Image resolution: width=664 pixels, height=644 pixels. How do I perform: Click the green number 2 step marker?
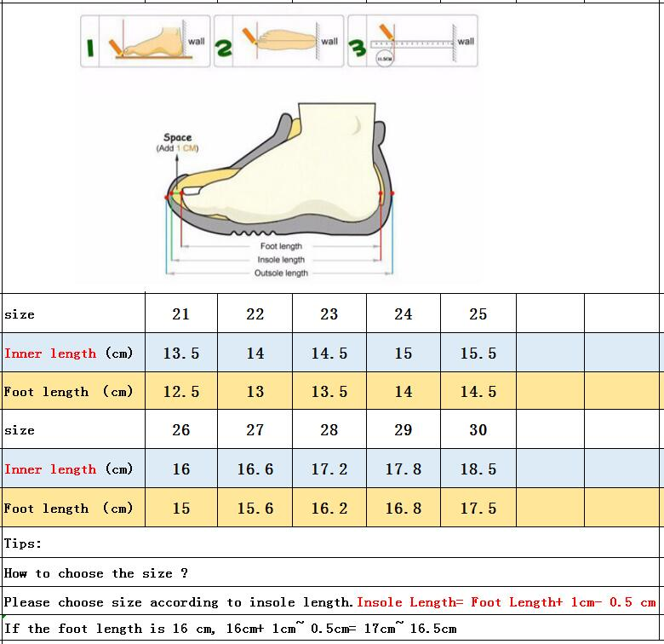click(x=224, y=49)
